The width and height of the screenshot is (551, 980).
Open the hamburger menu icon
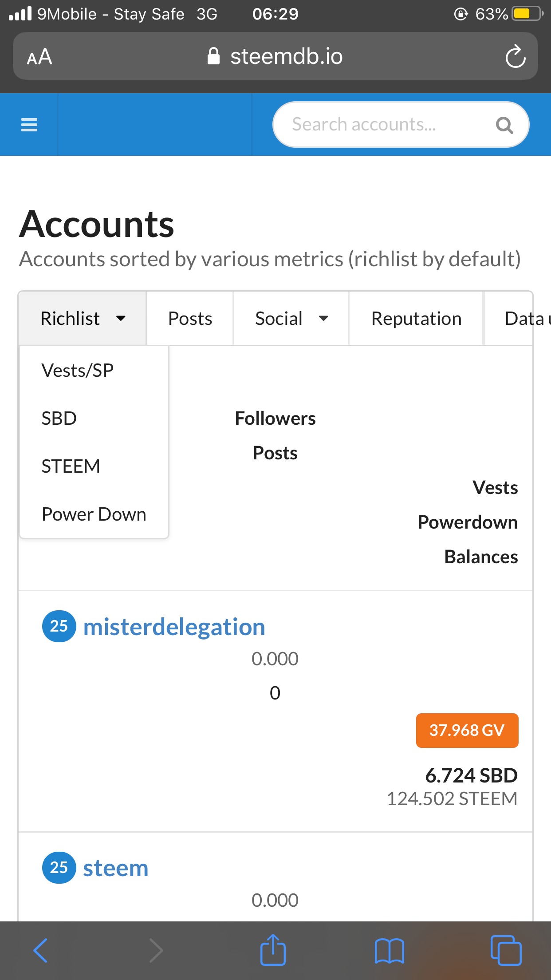tap(29, 125)
